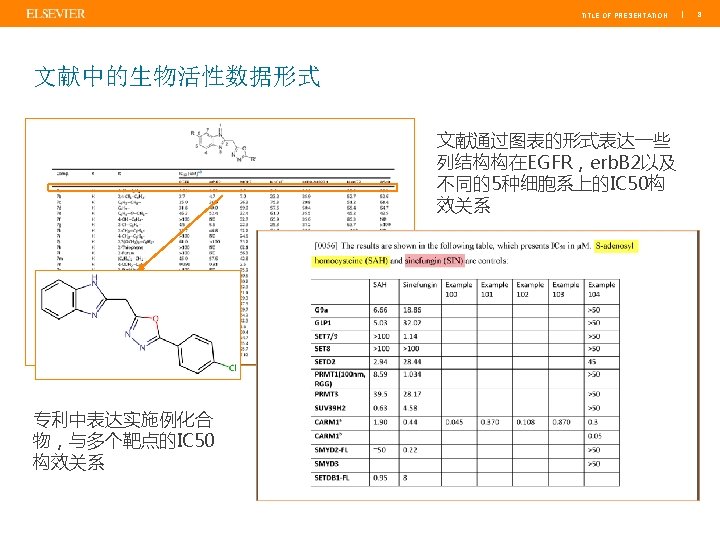Screen dimensions: 720x540
Task: Click the 0.22 value in the SMYD2-FL row
Action: coord(410,450)
